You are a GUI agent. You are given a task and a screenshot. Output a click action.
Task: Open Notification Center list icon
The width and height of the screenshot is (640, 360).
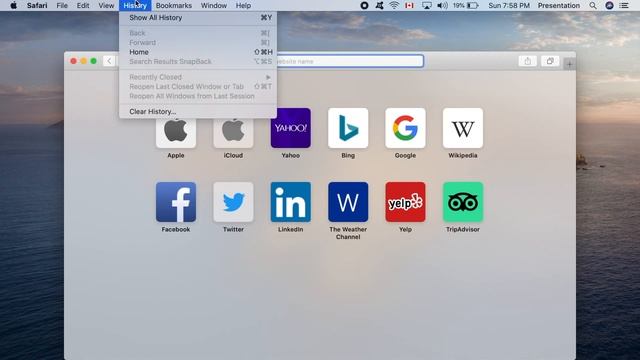(624, 6)
